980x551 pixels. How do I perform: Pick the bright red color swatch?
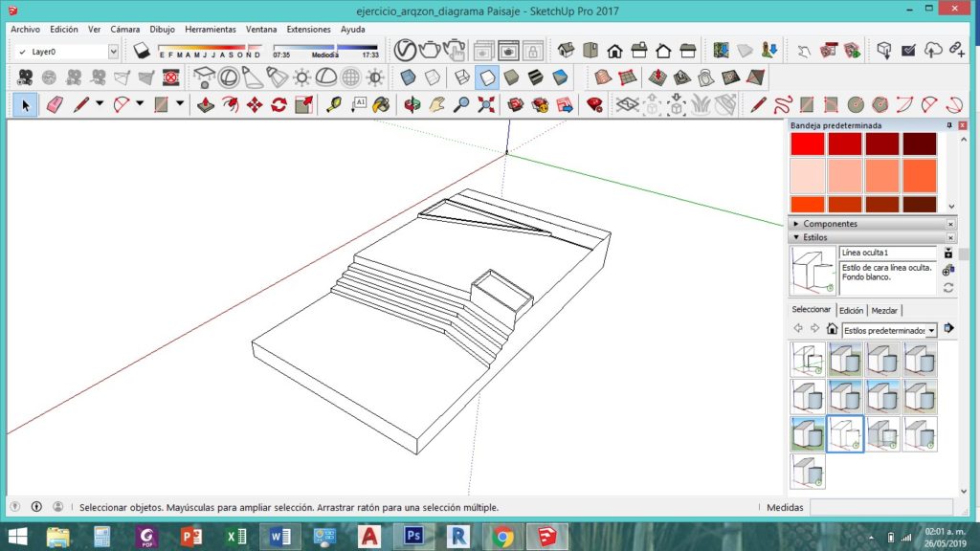(x=808, y=143)
